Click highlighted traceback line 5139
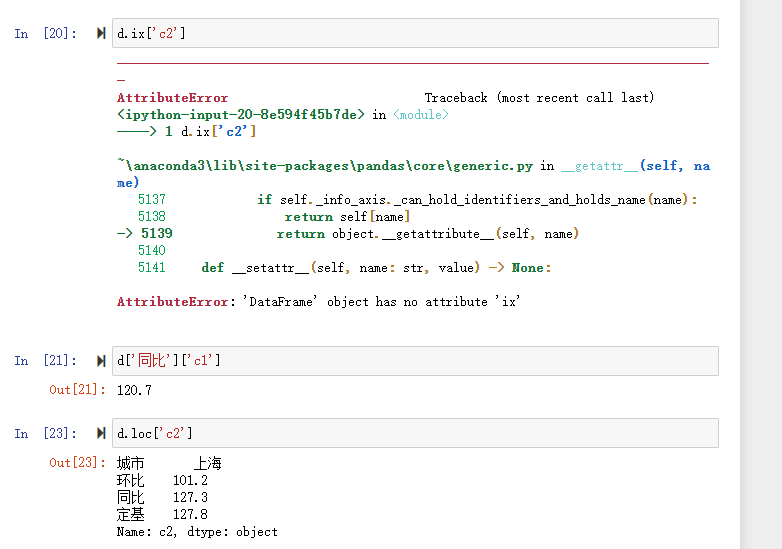 pos(348,234)
